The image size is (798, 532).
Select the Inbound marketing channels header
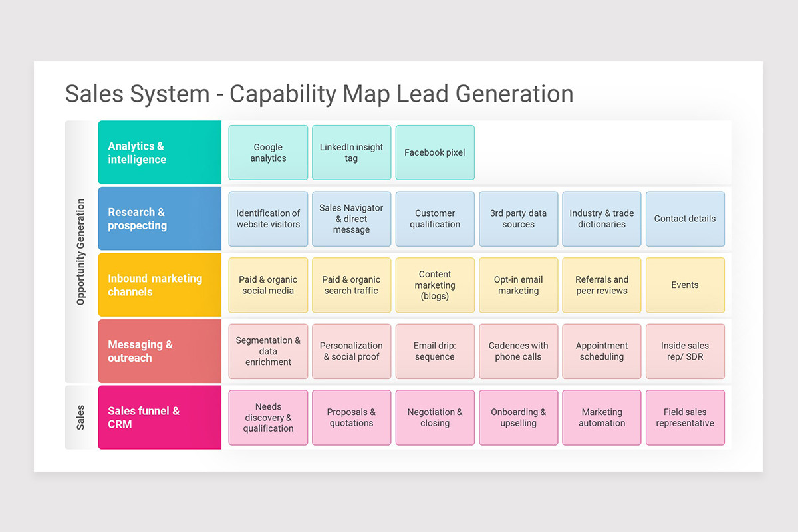tap(159, 285)
